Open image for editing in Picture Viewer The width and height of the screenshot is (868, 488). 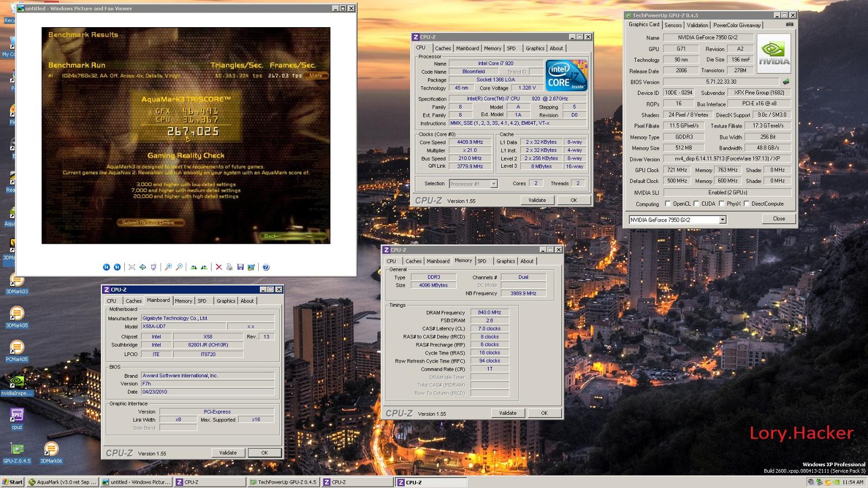point(251,267)
